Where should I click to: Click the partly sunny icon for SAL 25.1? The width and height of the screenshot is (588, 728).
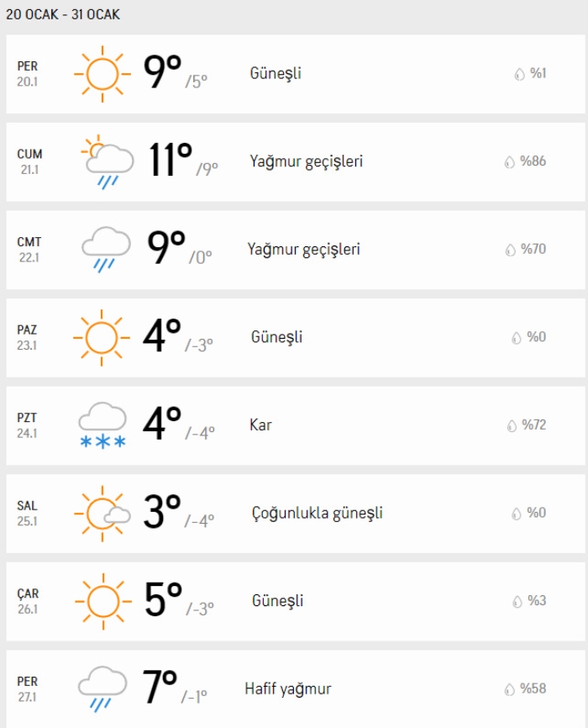tap(102, 513)
